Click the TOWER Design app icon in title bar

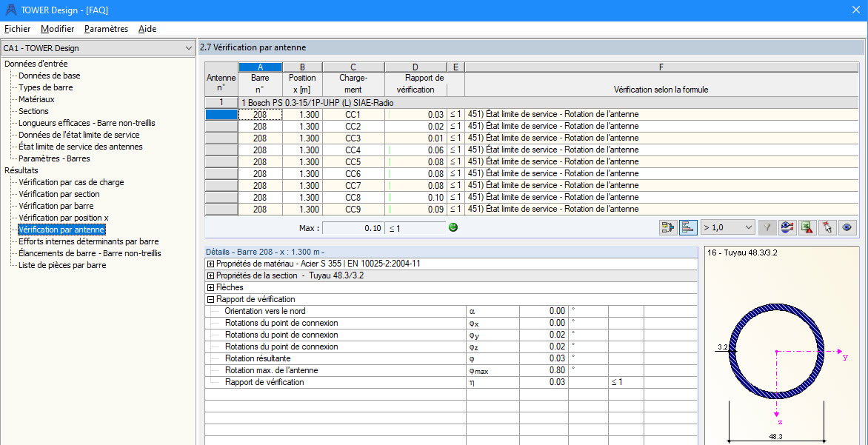point(10,10)
